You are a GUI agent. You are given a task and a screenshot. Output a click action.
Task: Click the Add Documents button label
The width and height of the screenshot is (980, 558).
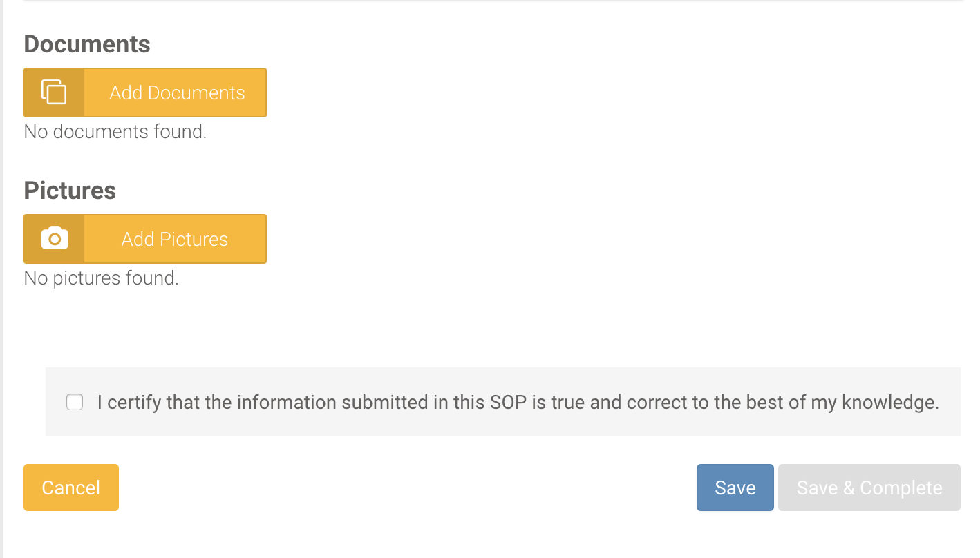tap(177, 93)
